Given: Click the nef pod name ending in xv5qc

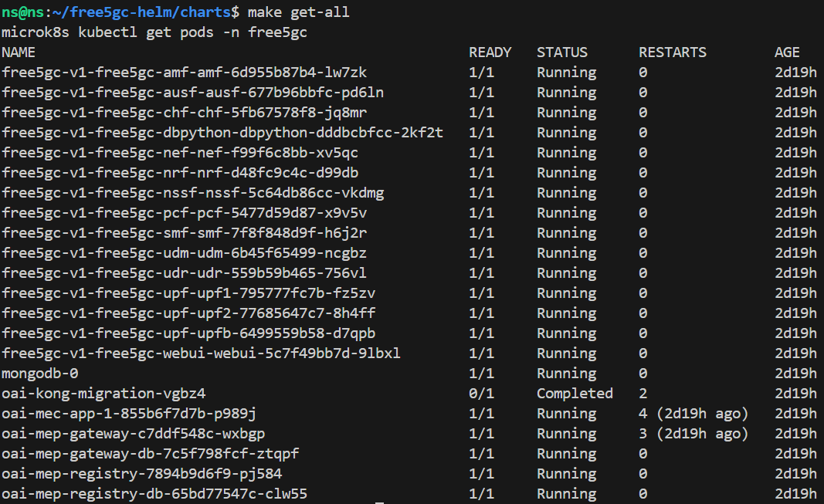Looking at the screenshot, I should (x=180, y=153).
